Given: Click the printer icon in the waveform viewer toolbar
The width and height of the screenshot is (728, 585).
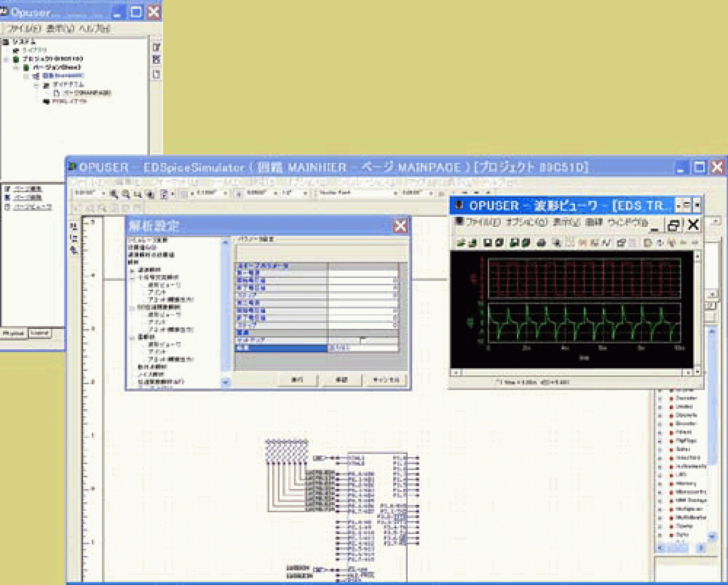Looking at the screenshot, I should pyautogui.click(x=541, y=242).
